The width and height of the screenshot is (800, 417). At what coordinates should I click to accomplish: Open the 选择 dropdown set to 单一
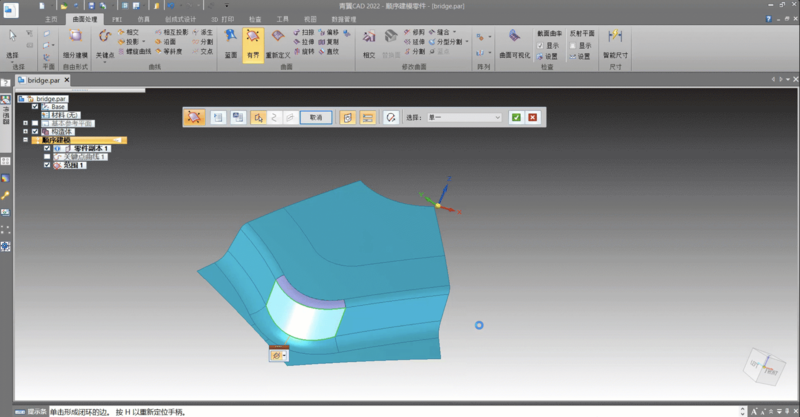pyautogui.click(x=466, y=117)
